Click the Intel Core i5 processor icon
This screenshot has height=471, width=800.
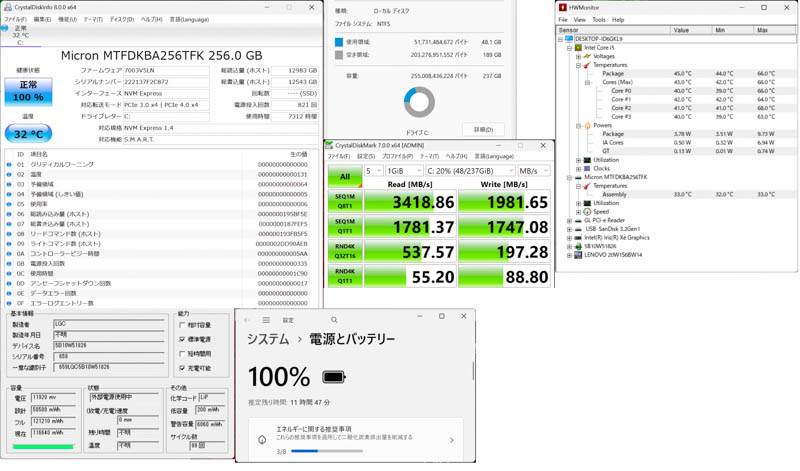[x=578, y=48]
